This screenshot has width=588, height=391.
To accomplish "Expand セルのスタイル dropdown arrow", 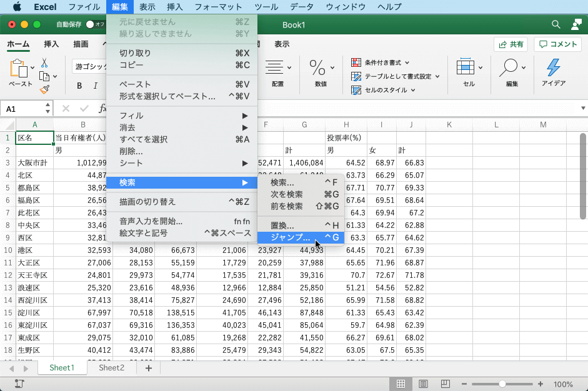I will pyautogui.click(x=413, y=90).
